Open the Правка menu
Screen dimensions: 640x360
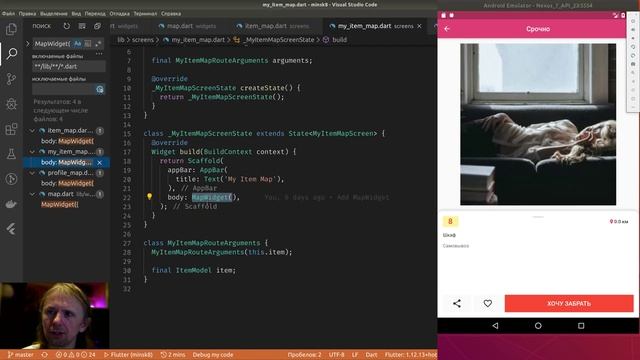pyautogui.click(x=27, y=13)
